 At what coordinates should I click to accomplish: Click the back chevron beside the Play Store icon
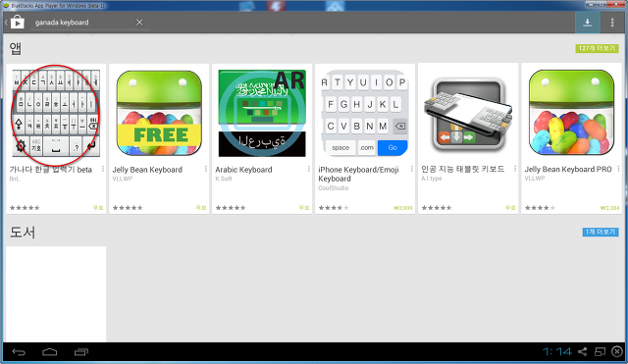pyautogui.click(x=6, y=23)
